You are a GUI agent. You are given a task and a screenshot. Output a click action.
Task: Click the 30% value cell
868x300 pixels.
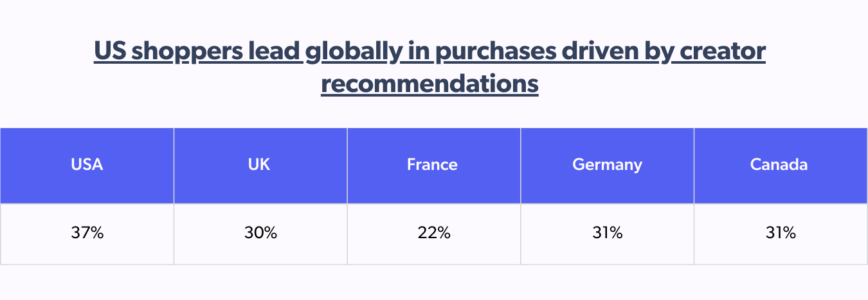260,234
